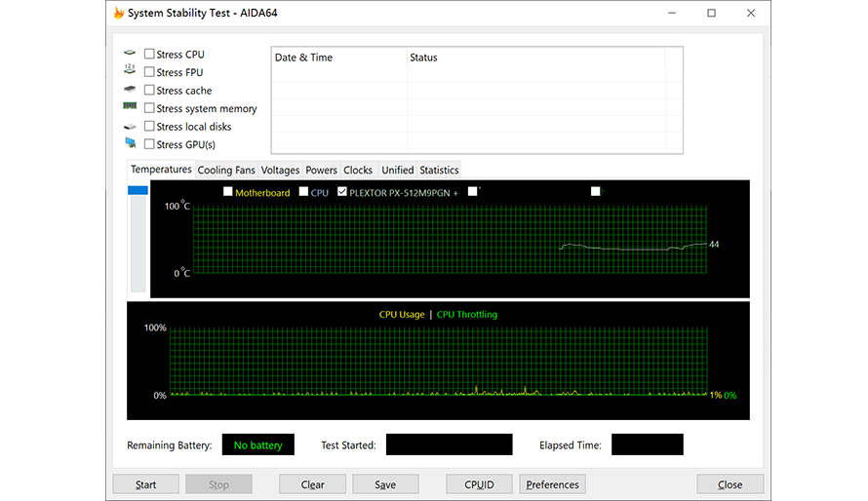Click the CPU chip icon beside Stress CPU
Screen dimensions: 868x501
click(x=130, y=54)
